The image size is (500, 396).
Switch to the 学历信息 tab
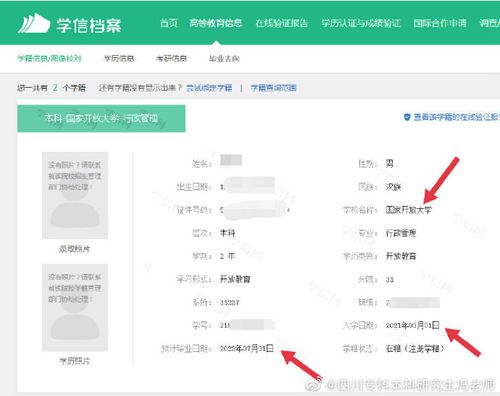119,59
